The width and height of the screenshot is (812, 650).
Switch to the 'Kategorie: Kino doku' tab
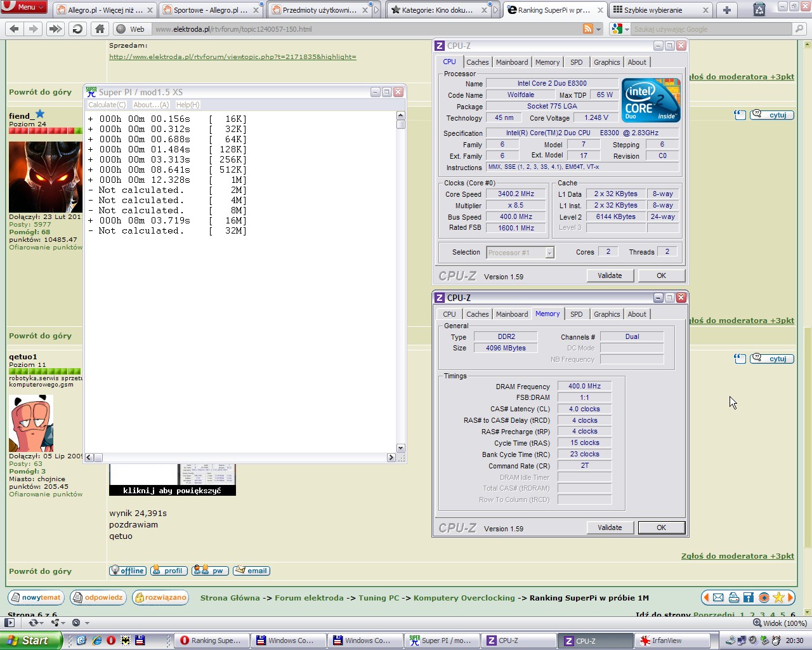click(440, 10)
